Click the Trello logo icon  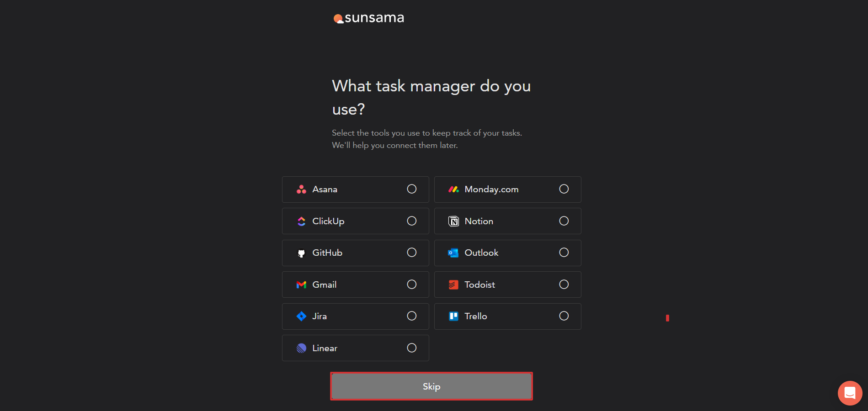[x=453, y=316]
